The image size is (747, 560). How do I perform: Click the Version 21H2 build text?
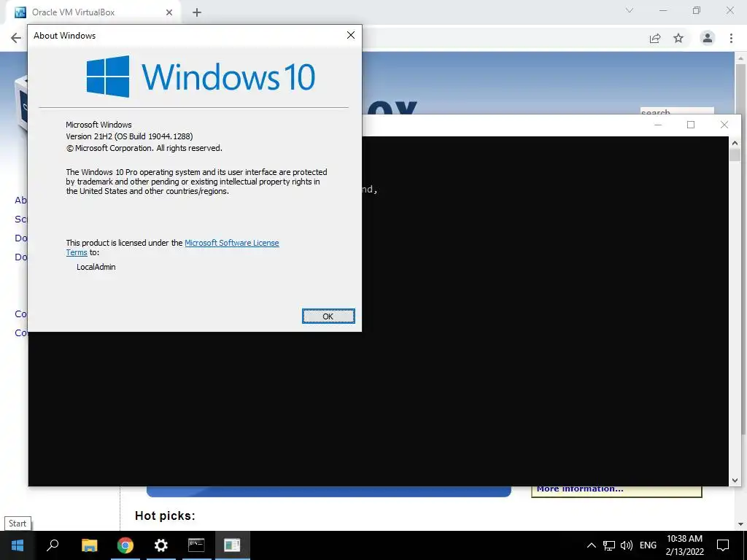(x=129, y=136)
